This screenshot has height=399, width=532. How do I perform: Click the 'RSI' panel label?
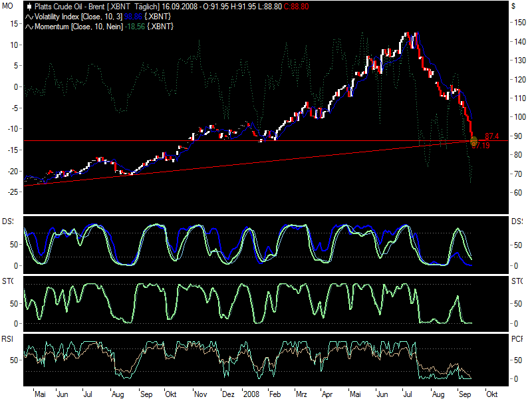pos(7,339)
